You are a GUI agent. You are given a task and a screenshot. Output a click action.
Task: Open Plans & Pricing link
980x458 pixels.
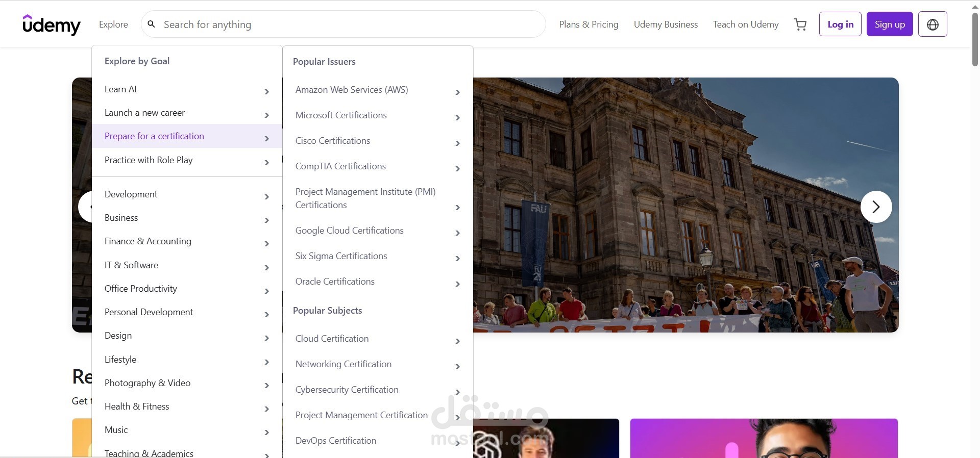tap(589, 24)
